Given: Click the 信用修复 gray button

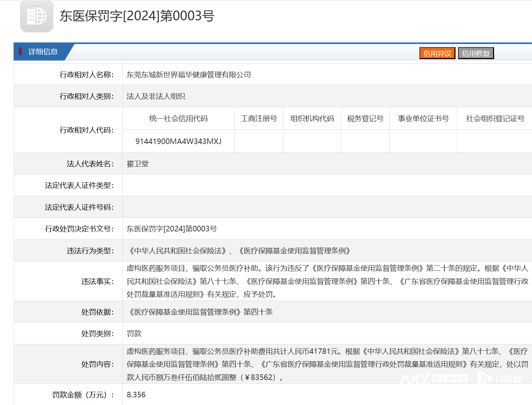Looking at the screenshot, I should coord(476,53).
